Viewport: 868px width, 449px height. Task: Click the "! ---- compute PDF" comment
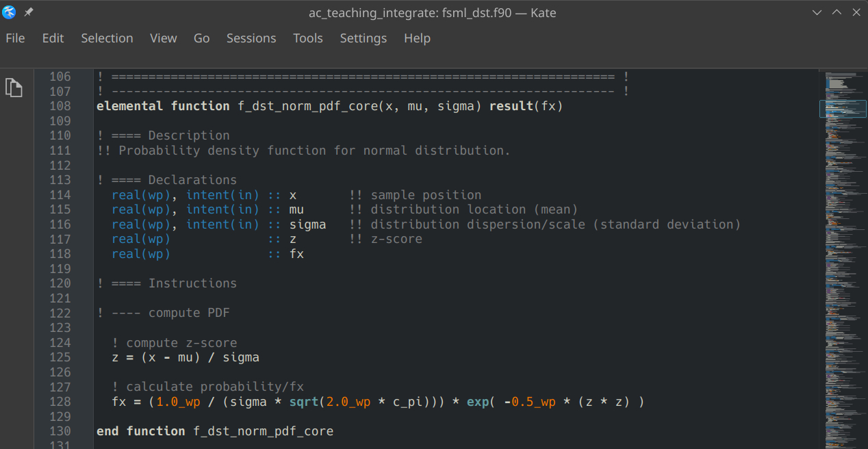[164, 313]
